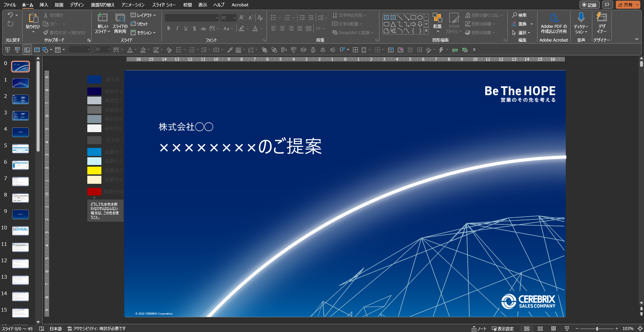Open the comments pane icon
The width and height of the screenshot is (644, 332).
point(607,5)
